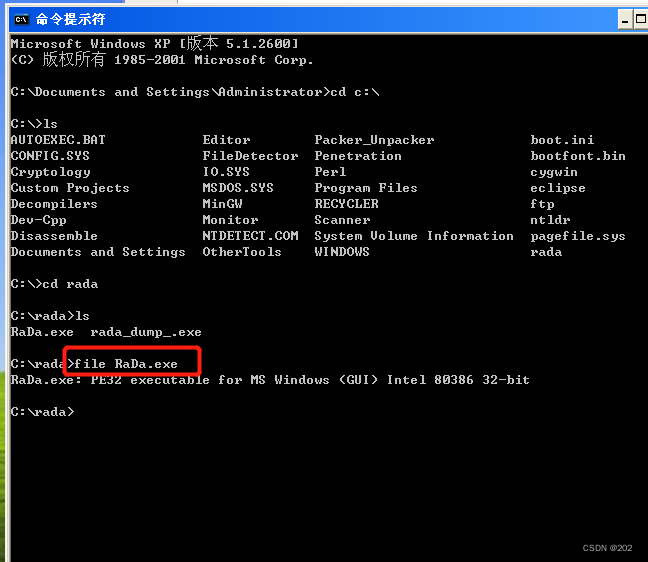
Task: Click the rada folder in the C:\ listing
Action: pos(546,252)
